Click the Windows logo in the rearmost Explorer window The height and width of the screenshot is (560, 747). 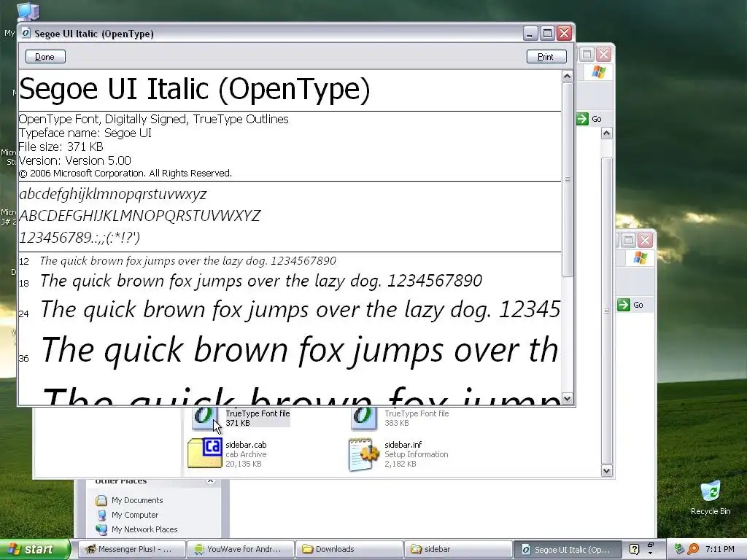tap(640, 258)
